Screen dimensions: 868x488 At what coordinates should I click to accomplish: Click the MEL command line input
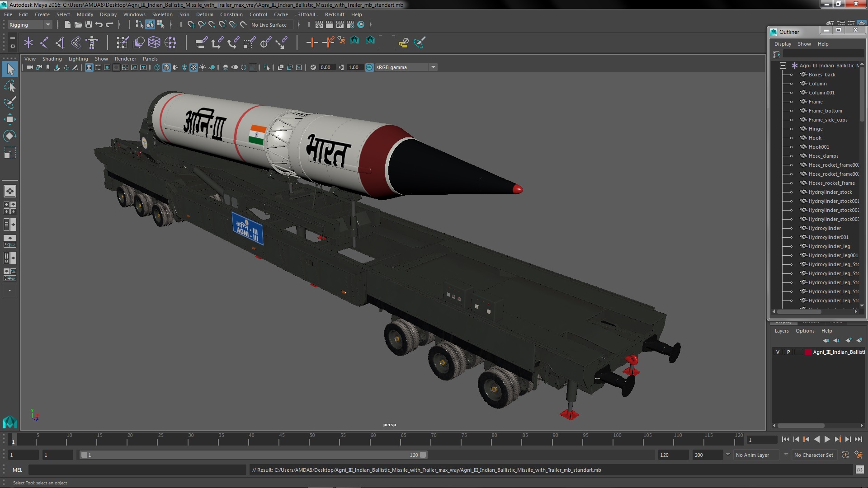click(137, 470)
